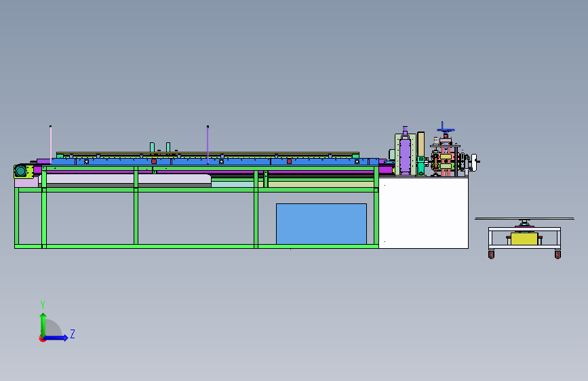Select the right caster wheel of the cart
Viewport: 588px width, 381px height.
(x=557, y=255)
